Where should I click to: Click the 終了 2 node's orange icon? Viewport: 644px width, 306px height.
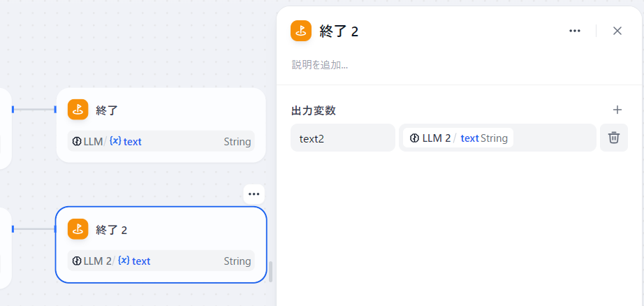(78, 229)
